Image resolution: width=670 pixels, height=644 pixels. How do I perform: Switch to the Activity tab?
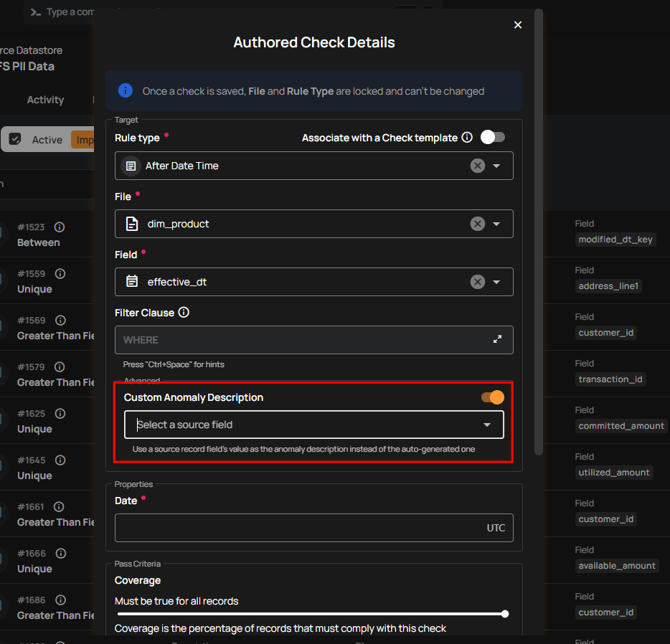point(45,100)
